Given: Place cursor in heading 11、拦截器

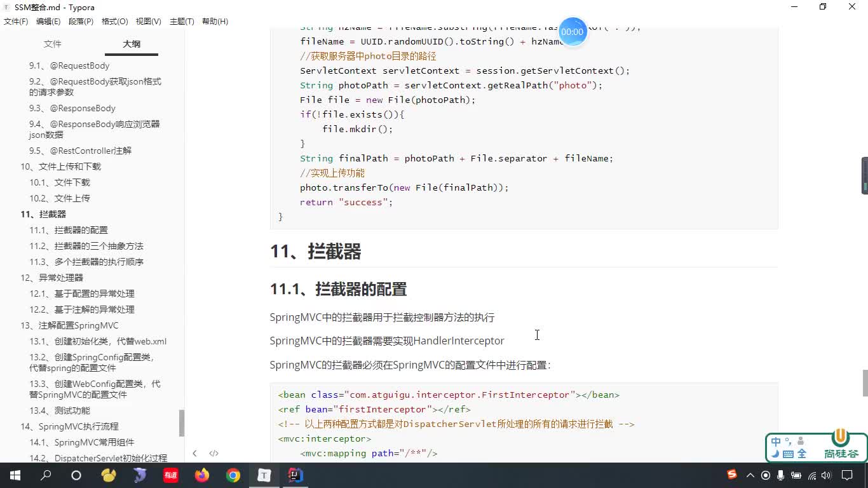Looking at the screenshot, I should (316, 252).
